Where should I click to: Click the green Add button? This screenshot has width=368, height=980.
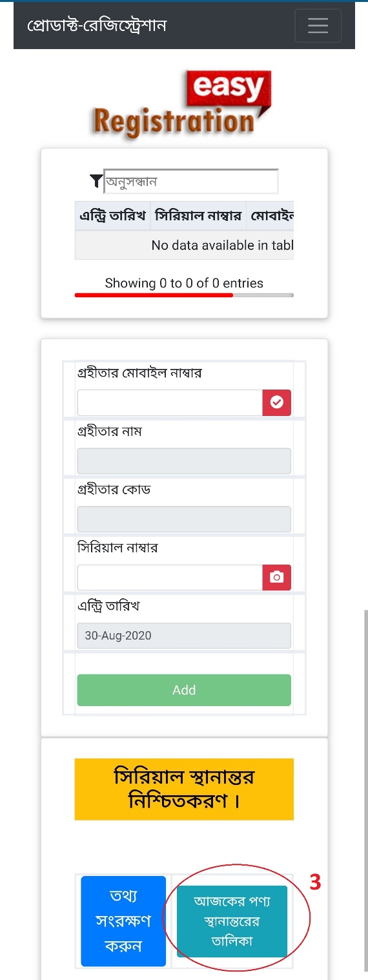pos(184,690)
